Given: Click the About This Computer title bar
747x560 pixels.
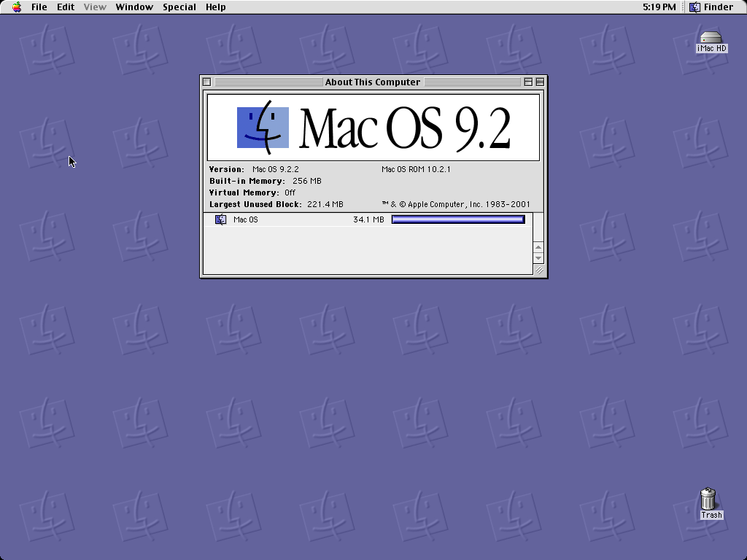Looking at the screenshot, I should [x=373, y=82].
